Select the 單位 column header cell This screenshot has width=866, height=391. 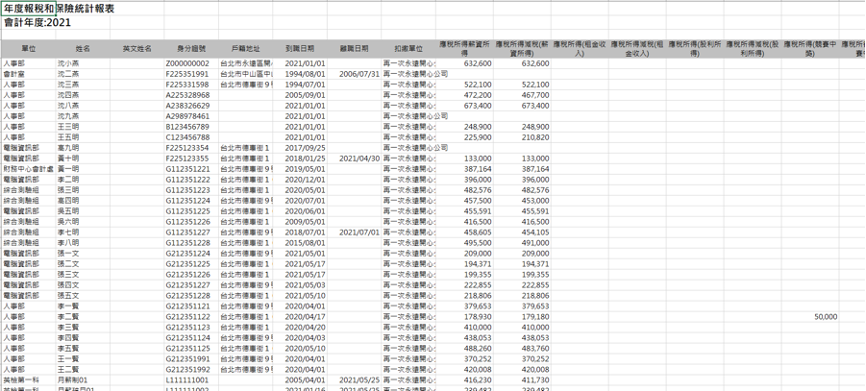(x=29, y=49)
